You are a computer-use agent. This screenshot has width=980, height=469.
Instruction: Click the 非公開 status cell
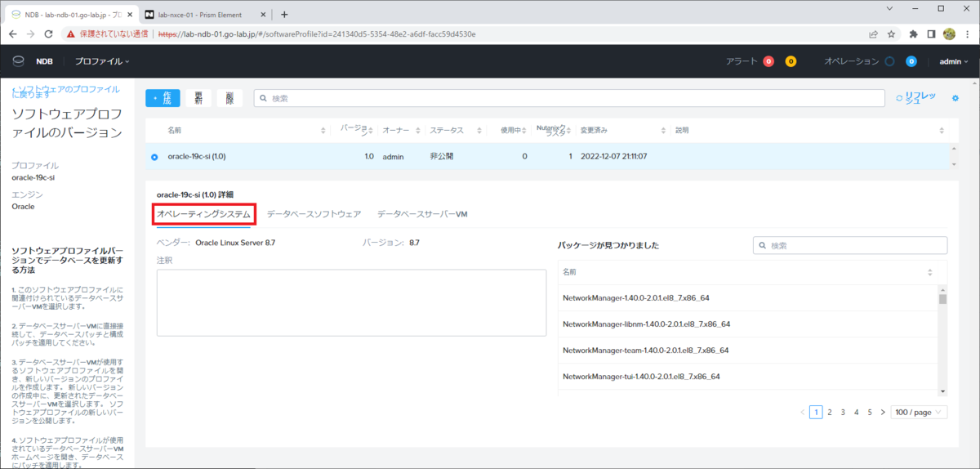click(x=442, y=156)
